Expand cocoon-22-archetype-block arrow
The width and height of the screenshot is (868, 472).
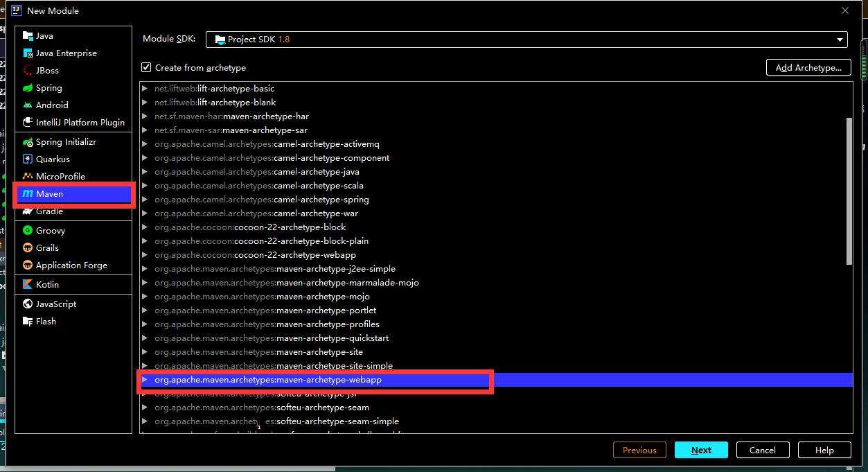(145, 227)
